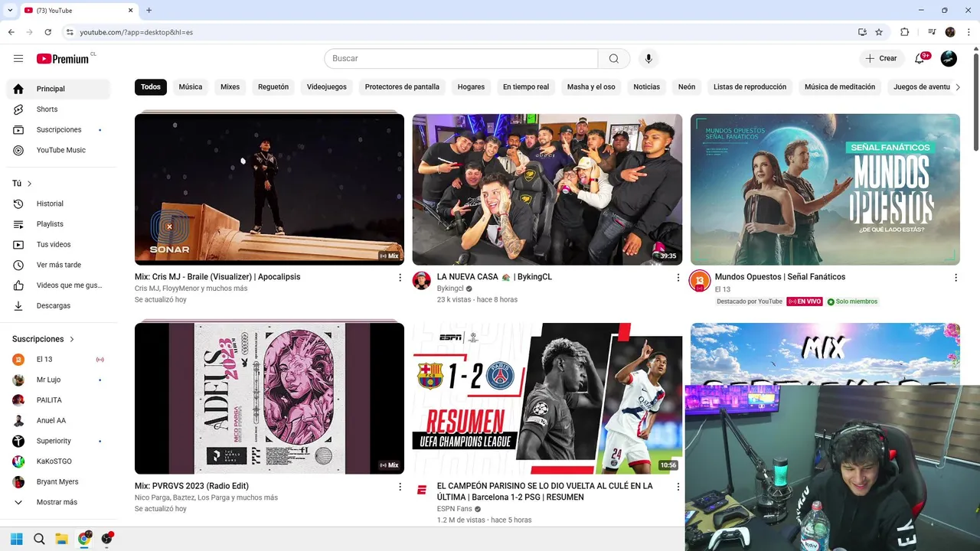The width and height of the screenshot is (980, 551).
Task: Play the Cris MJ Braile mix thumbnail
Action: click(x=269, y=189)
